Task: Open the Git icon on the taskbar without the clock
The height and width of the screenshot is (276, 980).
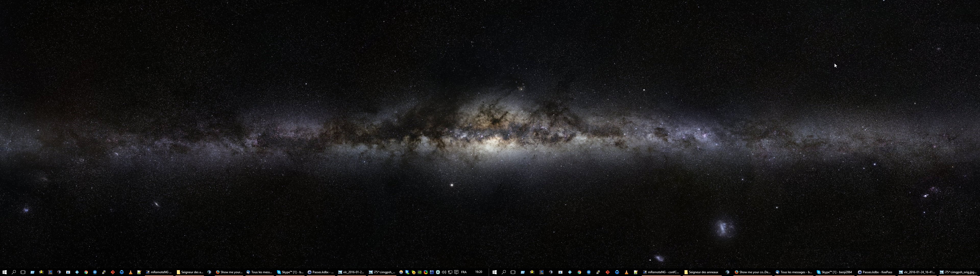Action: coord(608,272)
